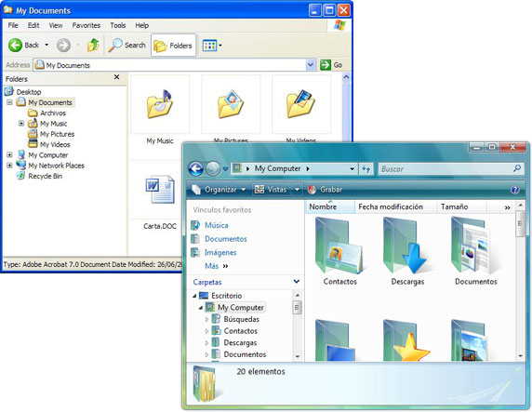Open the Organizar menu
The width and height of the screenshot is (532, 412).
point(219,190)
